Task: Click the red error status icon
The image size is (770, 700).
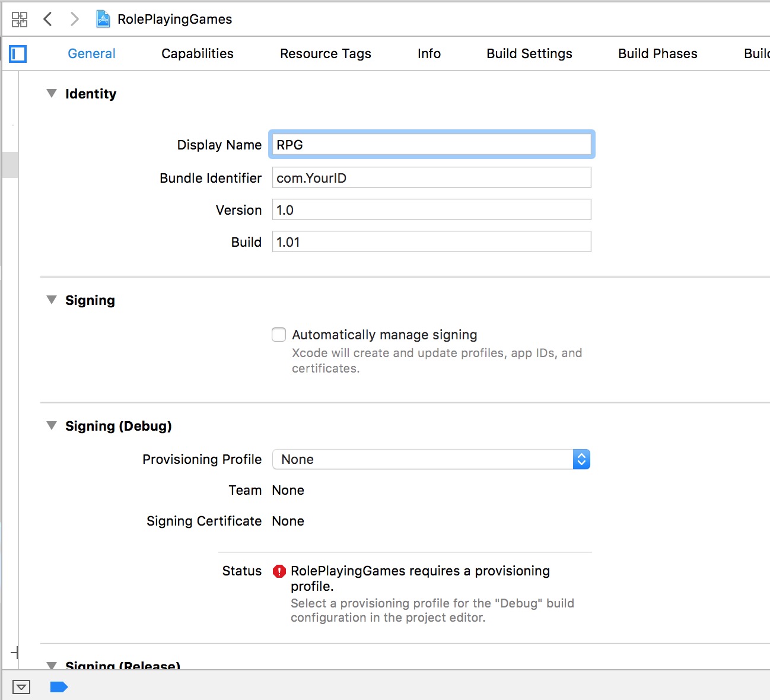Action: coord(279,571)
